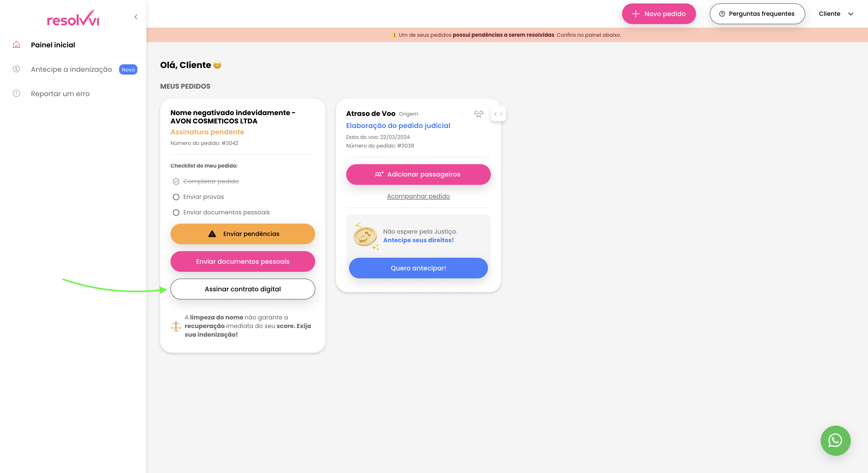The width and height of the screenshot is (868, 473).
Task: Click the dollar coin icon in sidebar
Action: [x=16, y=69]
